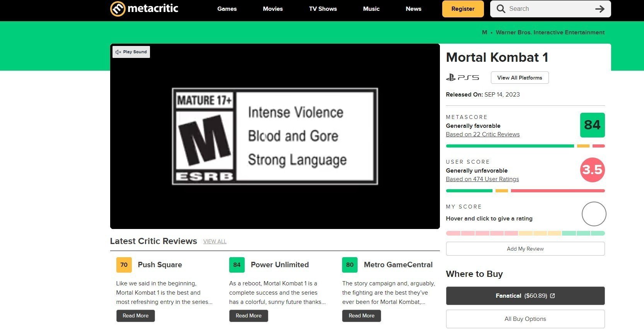The image size is (644, 329).
Task: Read More of Push Square review
Action: pos(136,316)
